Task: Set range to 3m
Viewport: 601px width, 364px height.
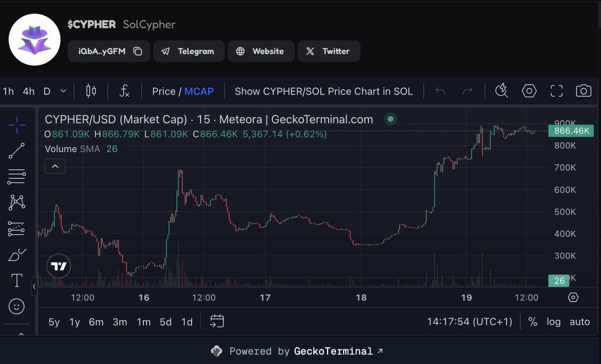Action: [x=120, y=322]
